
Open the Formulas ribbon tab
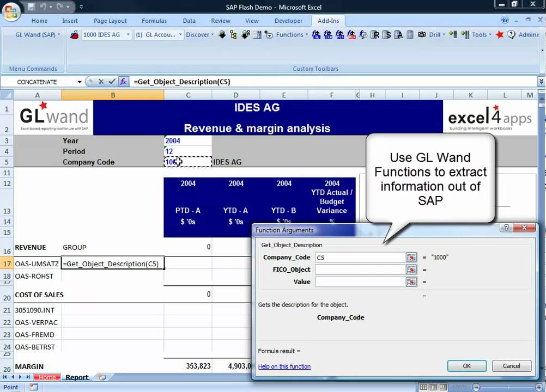[x=154, y=21]
